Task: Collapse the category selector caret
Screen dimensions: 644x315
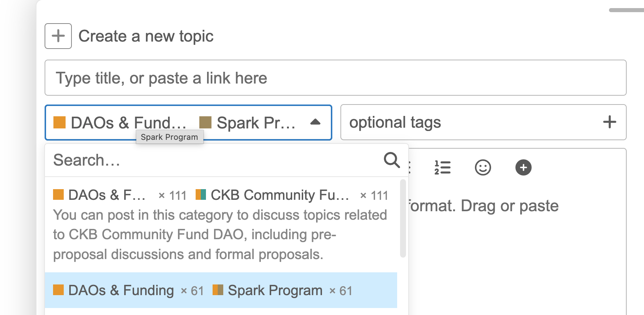Action: 315,122
